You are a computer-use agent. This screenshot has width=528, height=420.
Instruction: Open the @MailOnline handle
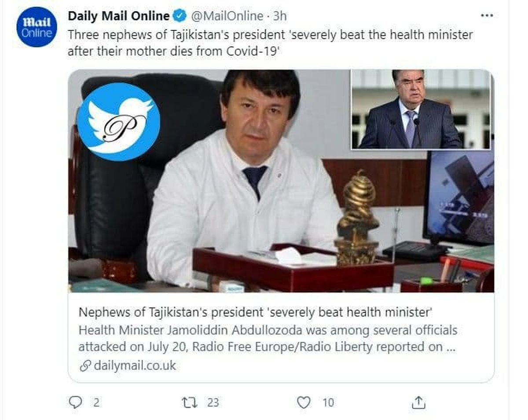(226, 16)
